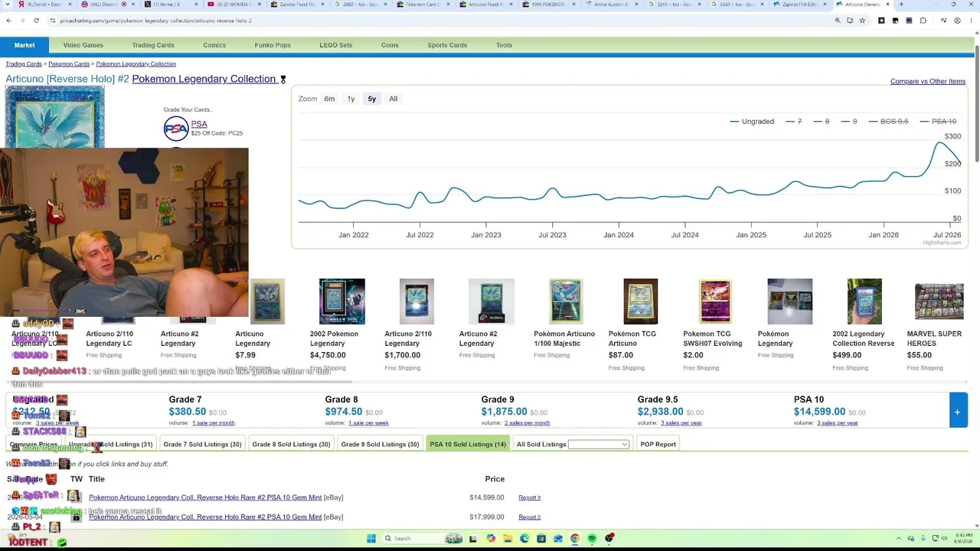Screen dimensions: 980x551
Task: Open the Pokémon TCG Articuno $87.00 thumbnail
Action: point(640,302)
